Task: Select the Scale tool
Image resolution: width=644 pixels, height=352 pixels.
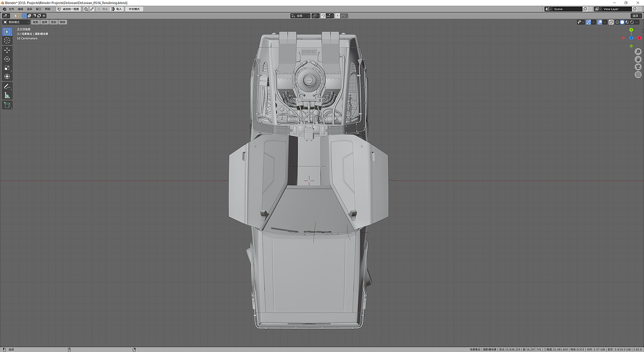Action: tap(7, 67)
